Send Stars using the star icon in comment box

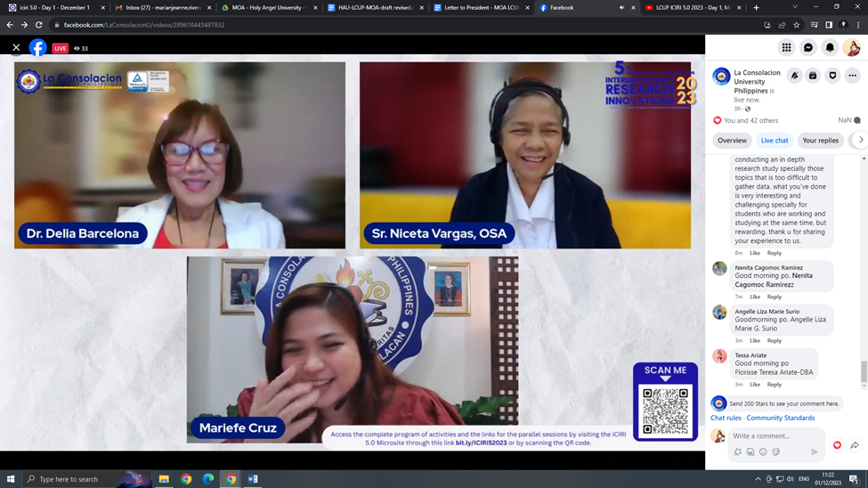point(738,452)
